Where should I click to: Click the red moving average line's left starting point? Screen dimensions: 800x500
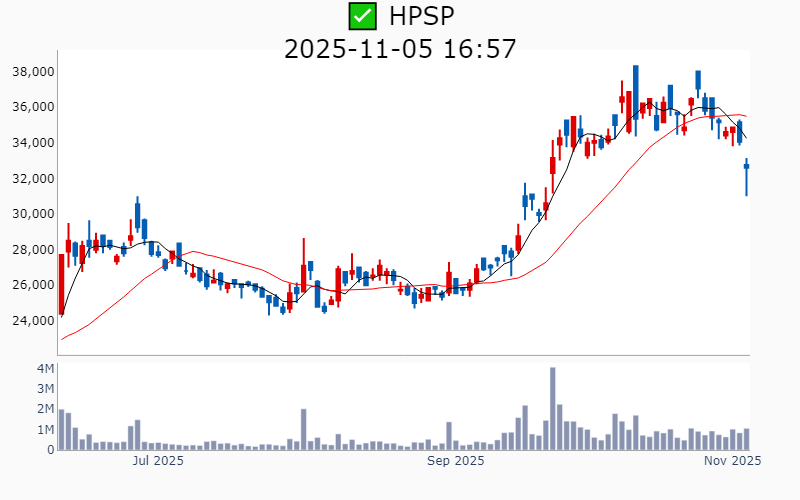62,339
